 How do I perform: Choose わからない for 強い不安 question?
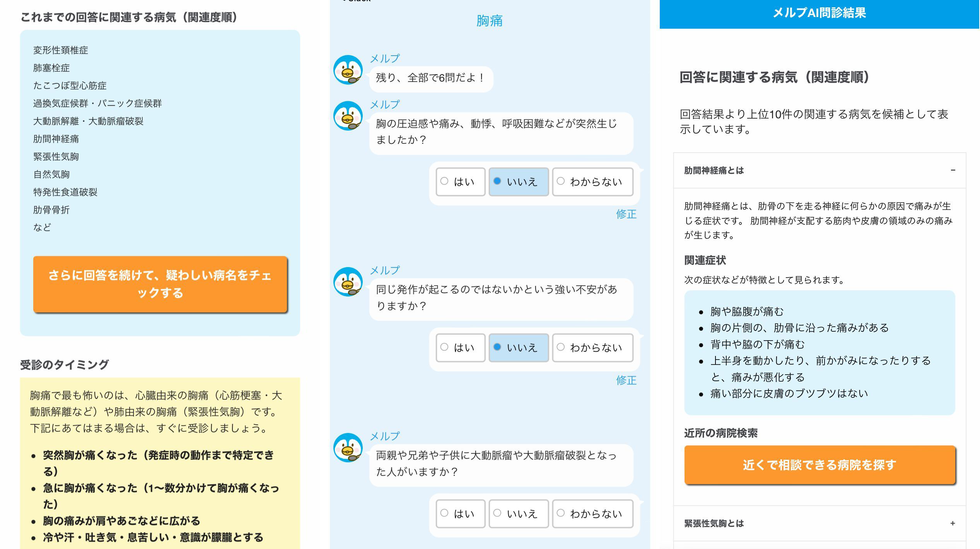(x=592, y=348)
